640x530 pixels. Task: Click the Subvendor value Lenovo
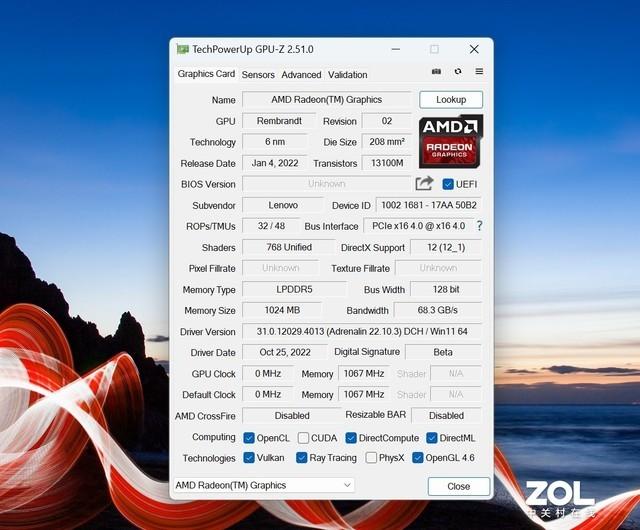point(283,205)
